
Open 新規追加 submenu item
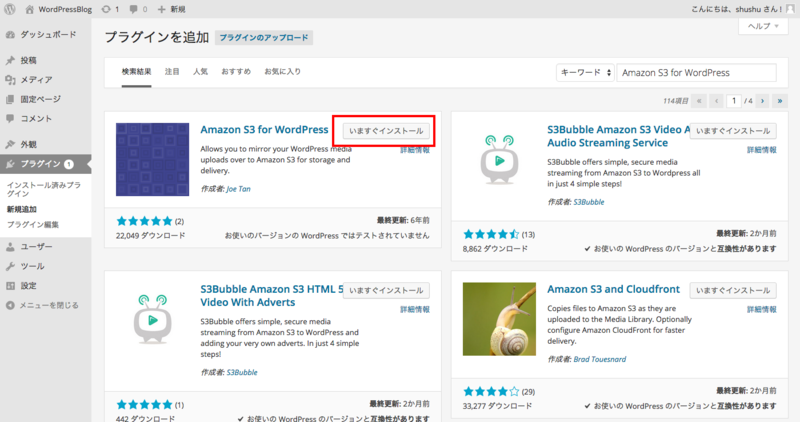[21, 209]
